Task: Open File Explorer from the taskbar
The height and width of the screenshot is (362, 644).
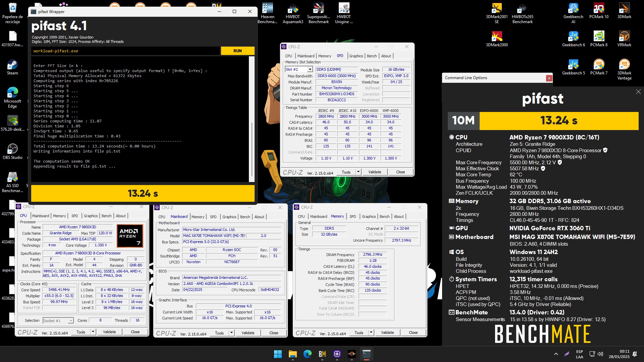Action: coord(293,354)
